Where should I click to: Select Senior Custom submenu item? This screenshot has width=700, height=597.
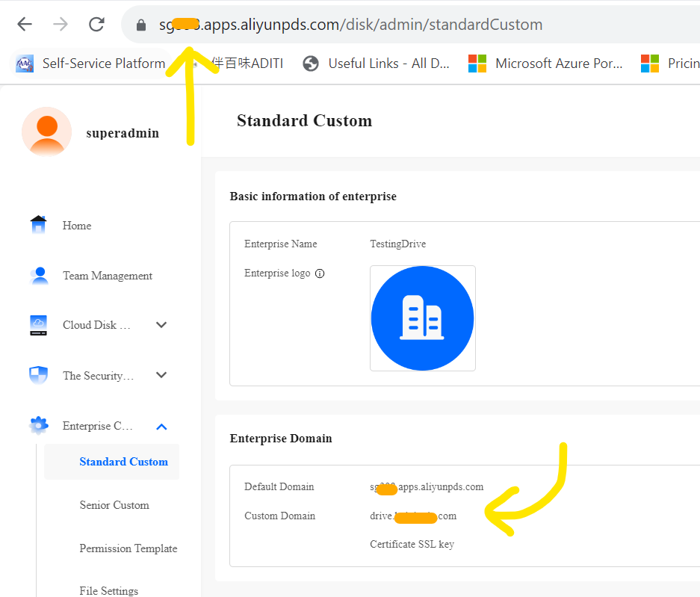pyautogui.click(x=114, y=505)
